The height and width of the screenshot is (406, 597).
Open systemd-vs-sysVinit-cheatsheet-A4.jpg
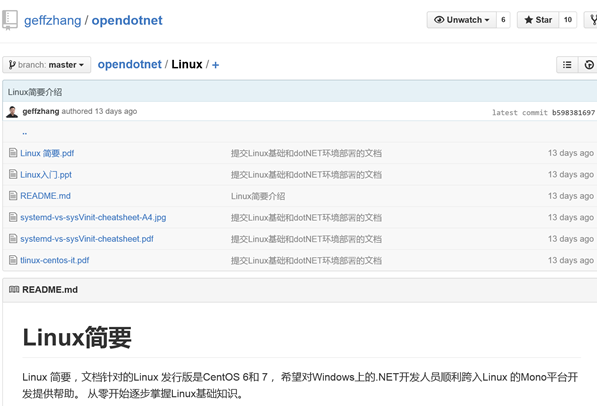[93, 217]
